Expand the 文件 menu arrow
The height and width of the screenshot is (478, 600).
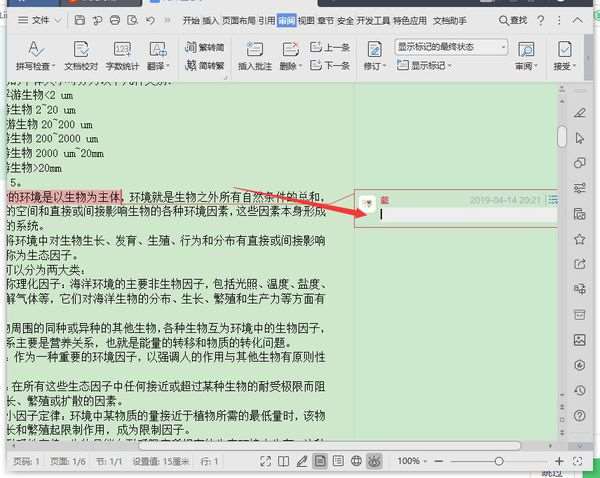click(x=58, y=20)
